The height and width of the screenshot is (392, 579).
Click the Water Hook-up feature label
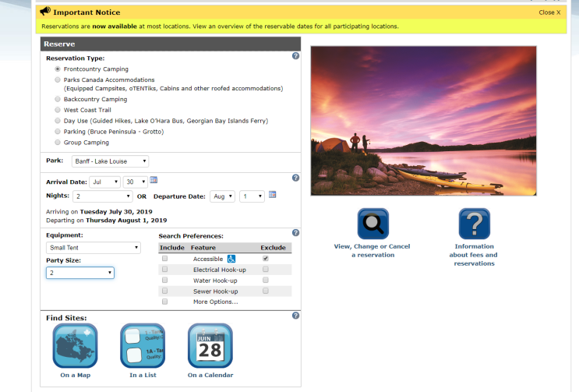[x=215, y=281]
